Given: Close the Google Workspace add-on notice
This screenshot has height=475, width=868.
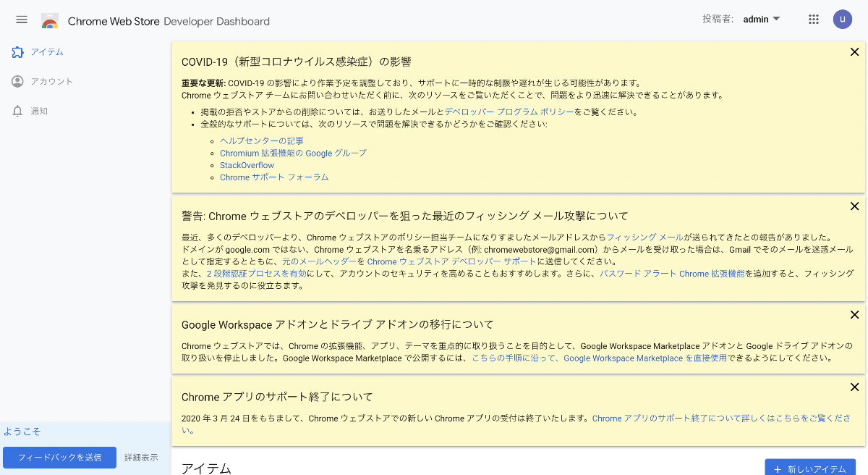Looking at the screenshot, I should pyautogui.click(x=854, y=315).
